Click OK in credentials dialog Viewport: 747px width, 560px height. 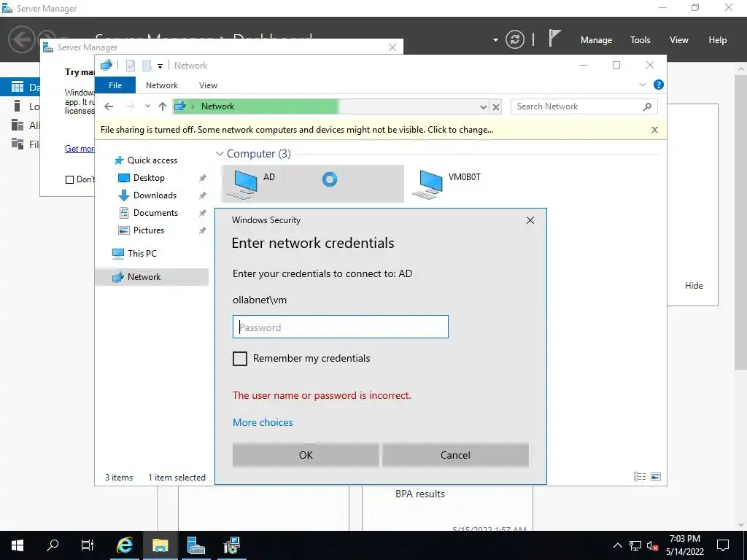[306, 455]
